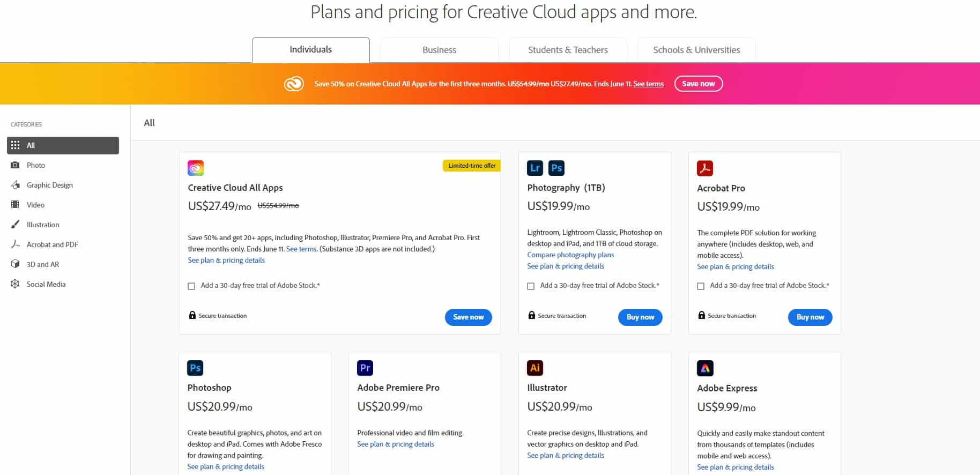Screen dimensions: 980x475
Task: Click the Photoshop icon on the Photography card
Action: coord(556,168)
